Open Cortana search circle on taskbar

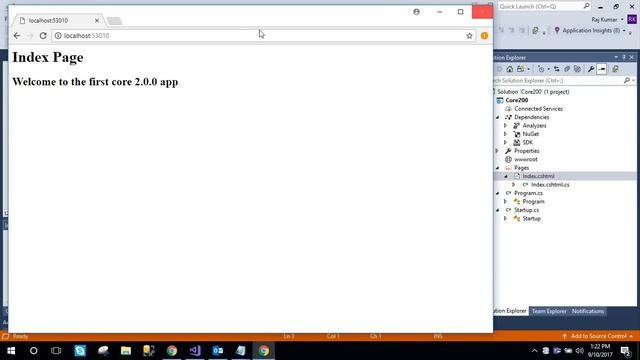point(33,351)
